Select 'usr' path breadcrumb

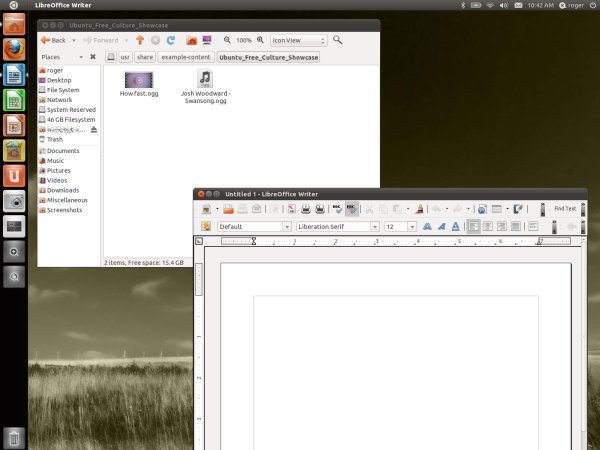click(125, 57)
